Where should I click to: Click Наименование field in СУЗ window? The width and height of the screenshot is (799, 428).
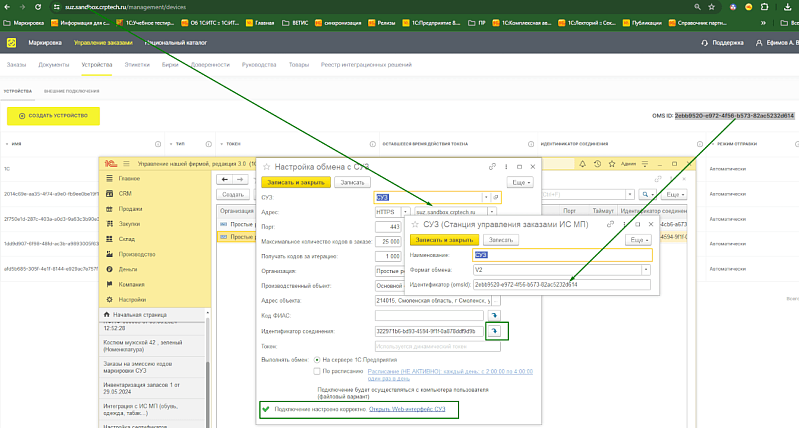click(x=563, y=255)
